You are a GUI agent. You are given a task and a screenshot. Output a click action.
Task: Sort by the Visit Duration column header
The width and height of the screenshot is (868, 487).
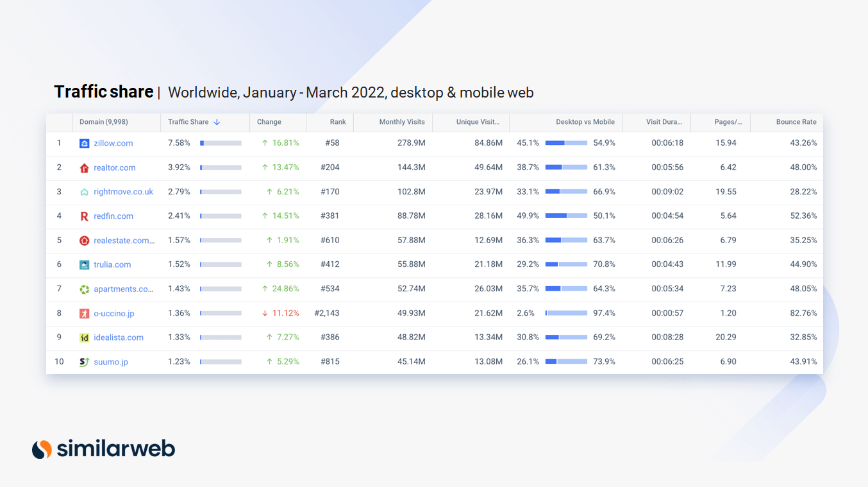point(664,122)
